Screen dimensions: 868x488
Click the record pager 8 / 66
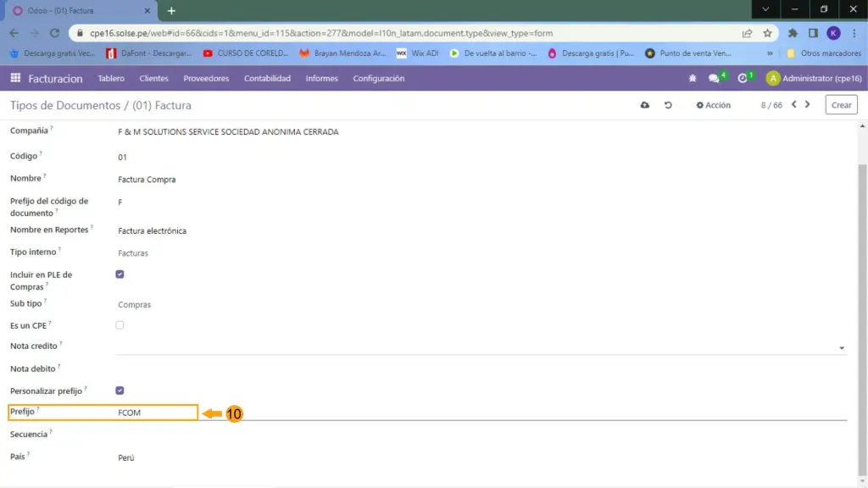(771, 105)
